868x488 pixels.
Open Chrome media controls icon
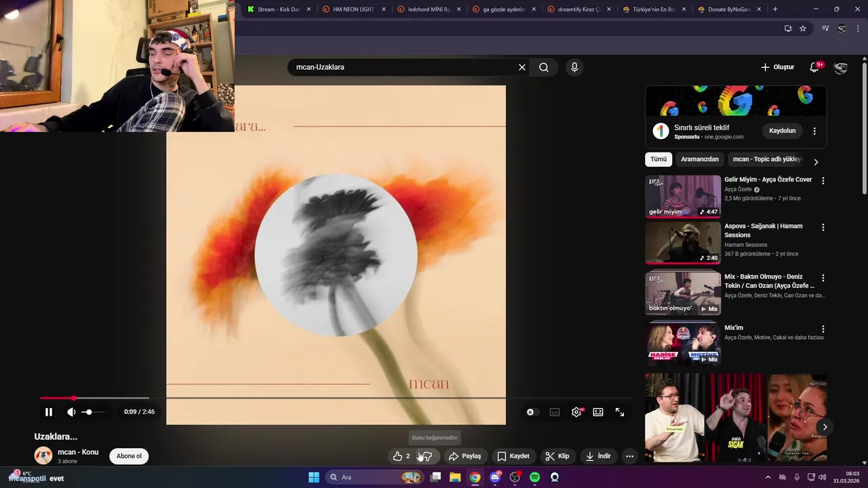[x=825, y=28]
